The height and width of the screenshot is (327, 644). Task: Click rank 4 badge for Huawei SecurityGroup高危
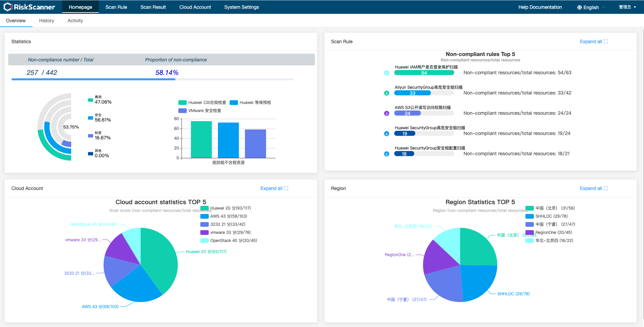[387, 134]
